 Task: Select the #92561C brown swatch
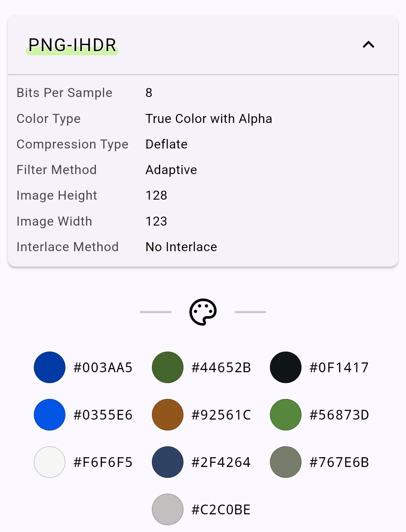click(x=168, y=415)
